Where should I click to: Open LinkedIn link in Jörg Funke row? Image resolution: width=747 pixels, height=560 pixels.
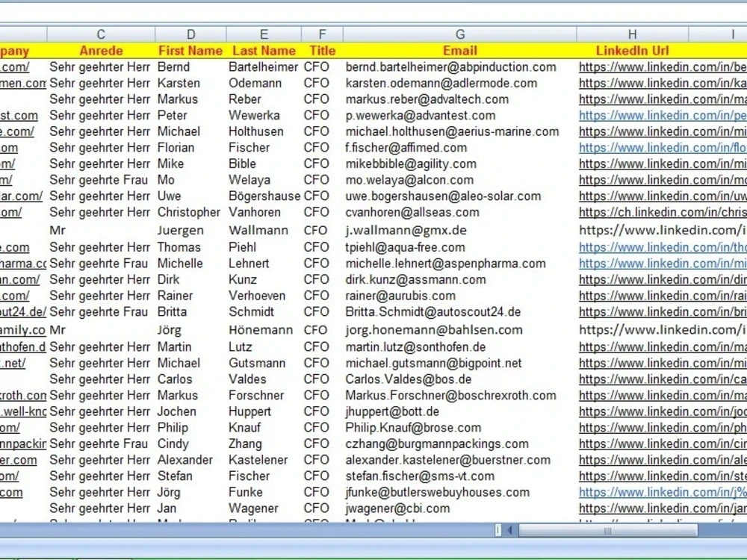[663, 492]
